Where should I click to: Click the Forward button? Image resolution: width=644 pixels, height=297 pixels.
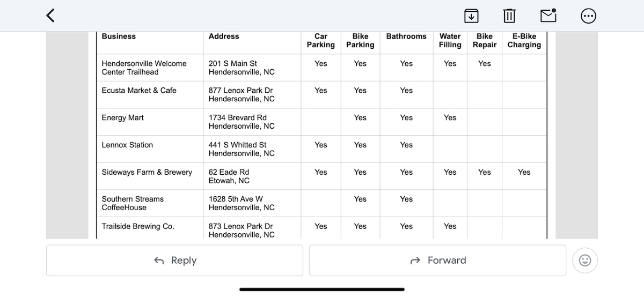coord(437,261)
